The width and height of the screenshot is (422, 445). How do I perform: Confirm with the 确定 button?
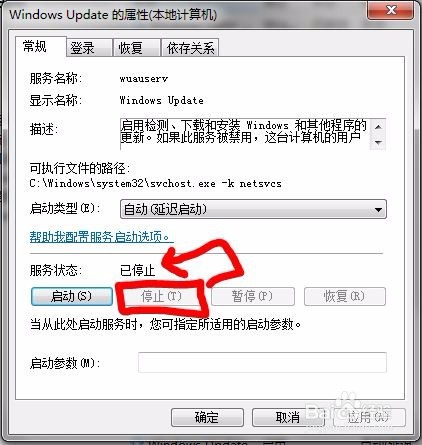[207, 417]
